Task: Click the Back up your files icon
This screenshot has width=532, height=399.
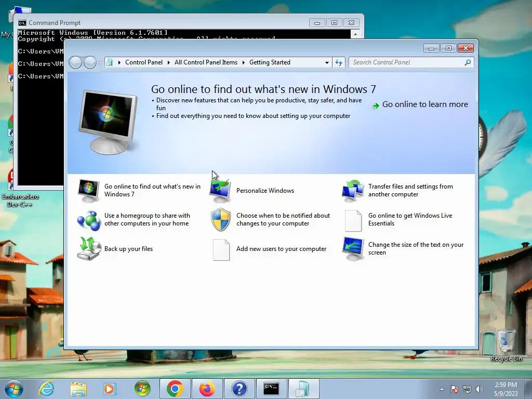Action: 89,249
